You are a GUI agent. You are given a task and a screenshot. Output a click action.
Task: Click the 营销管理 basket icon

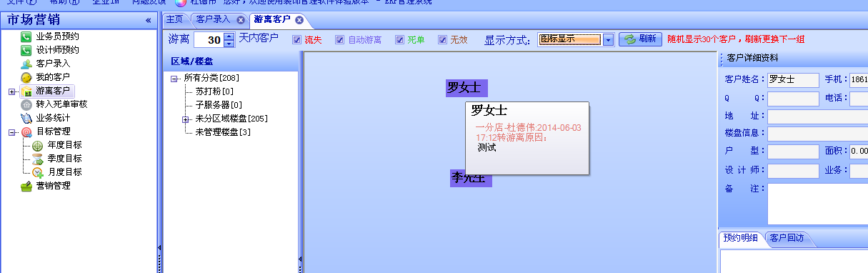point(26,187)
